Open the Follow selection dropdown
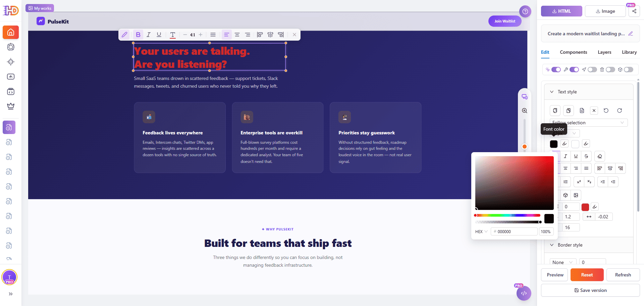Viewport: 644px width, 306px height. tap(589, 123)
